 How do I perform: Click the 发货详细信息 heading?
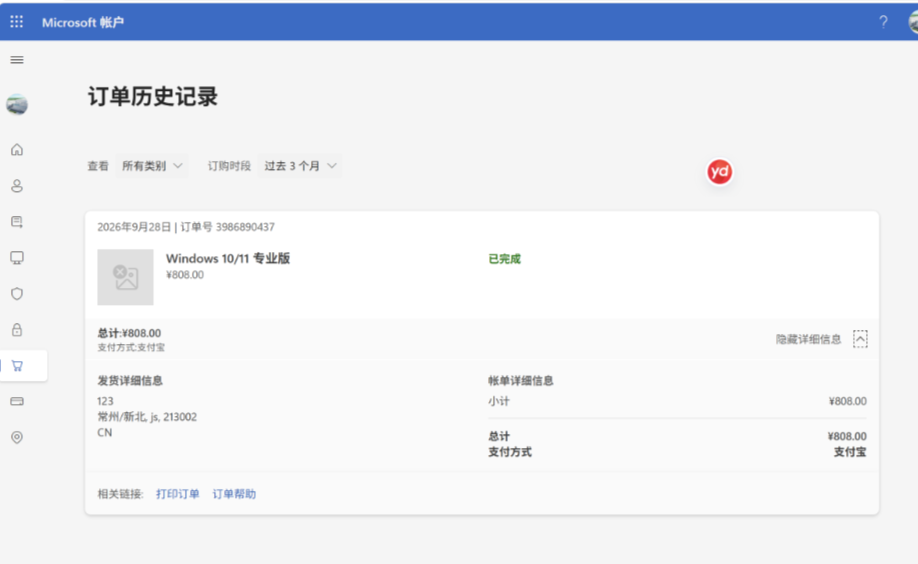pyautogui.click(x=130, y=381)
